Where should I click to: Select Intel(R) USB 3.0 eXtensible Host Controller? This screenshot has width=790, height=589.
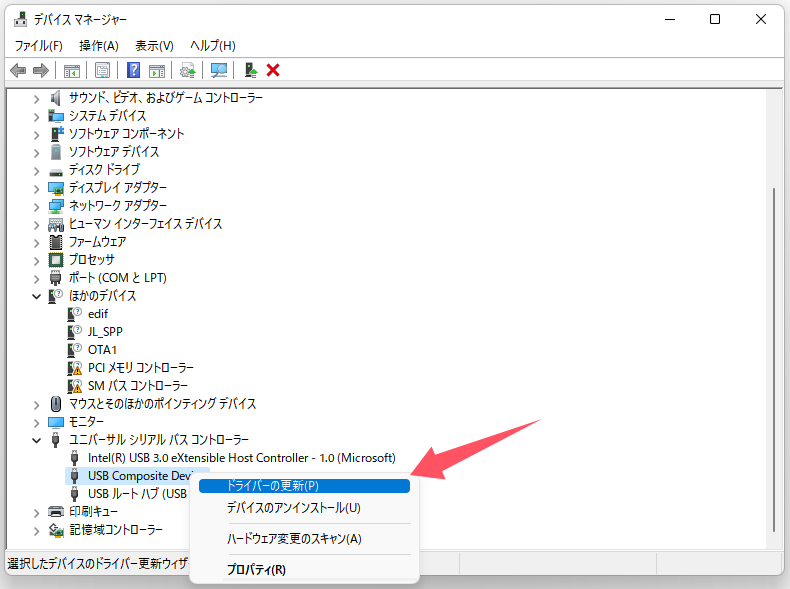tap(242, 458)
